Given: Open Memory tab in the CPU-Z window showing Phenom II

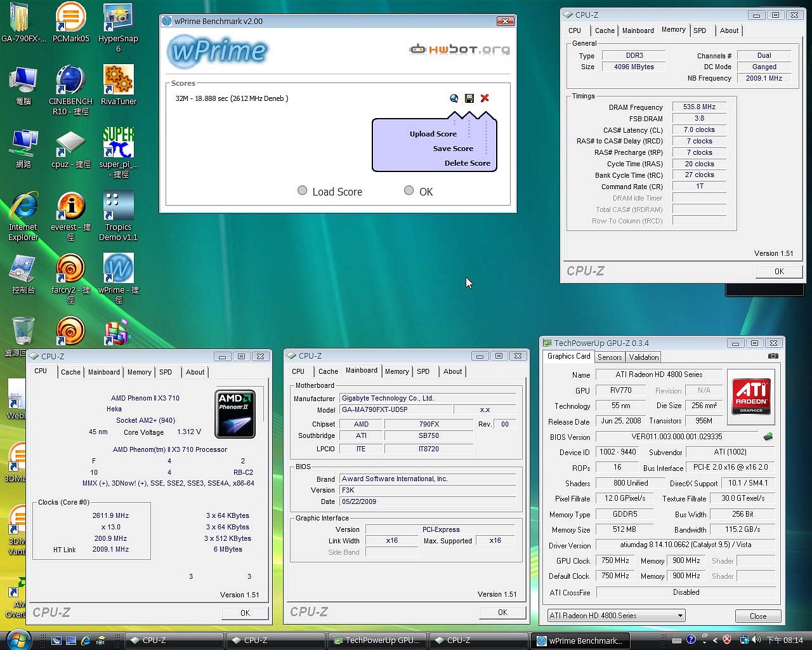Looking at the screenshot, I should (x=140, y=372).
